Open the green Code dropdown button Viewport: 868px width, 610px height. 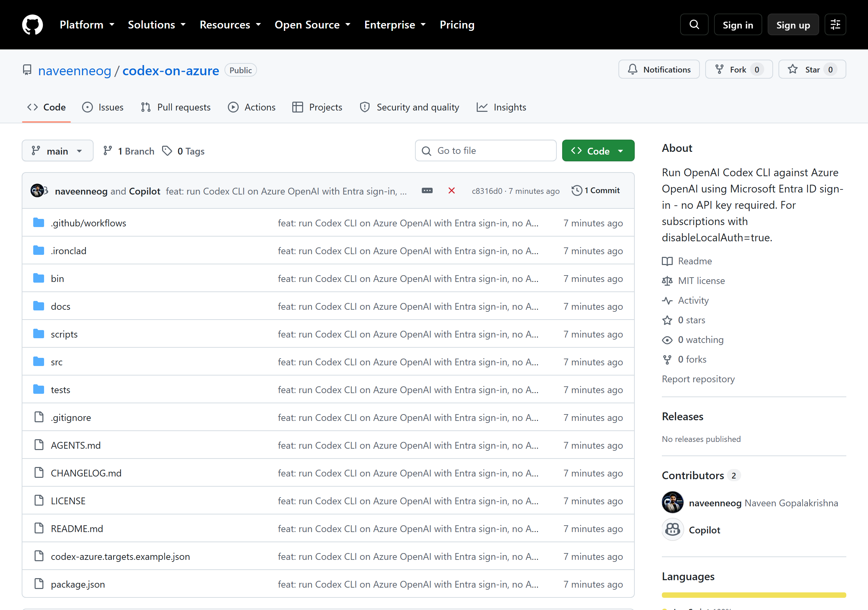tap(598, 151)
